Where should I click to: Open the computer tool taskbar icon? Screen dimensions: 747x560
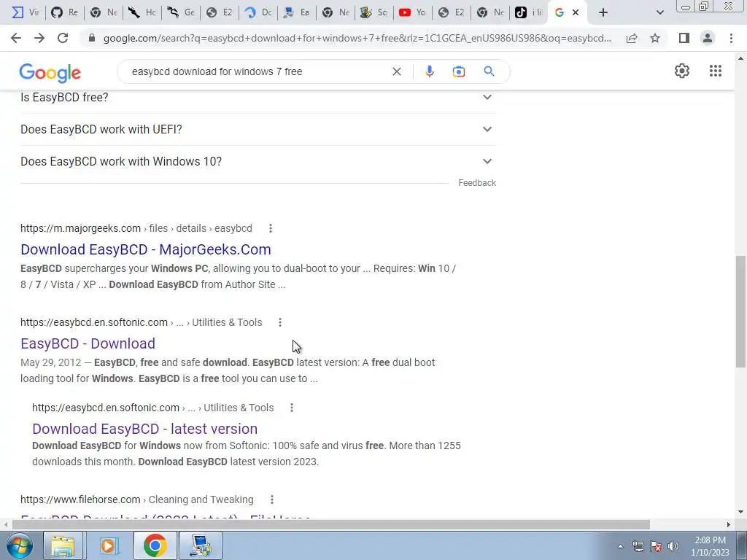[200, 545]
